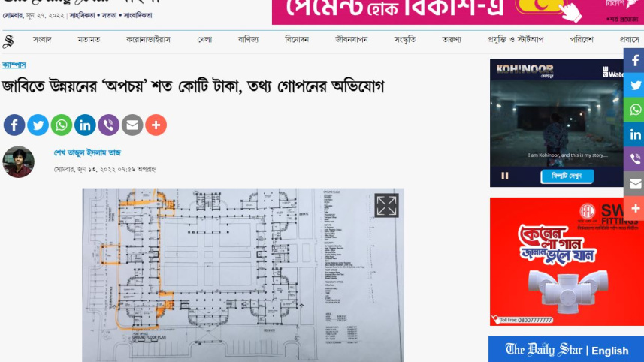Open more share options orange plus under headline
The width and height of the screenshot is (644, 362).
156,125
